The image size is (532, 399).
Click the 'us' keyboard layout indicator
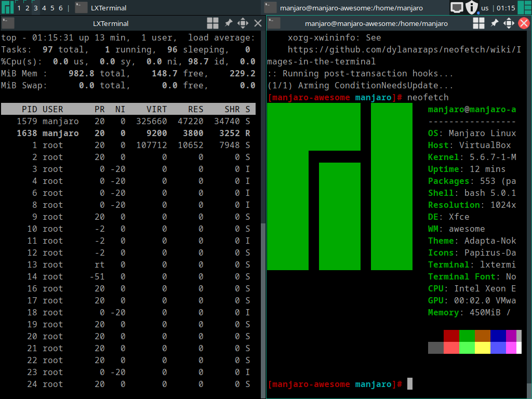pyautogui.click(x=485, y=8)
